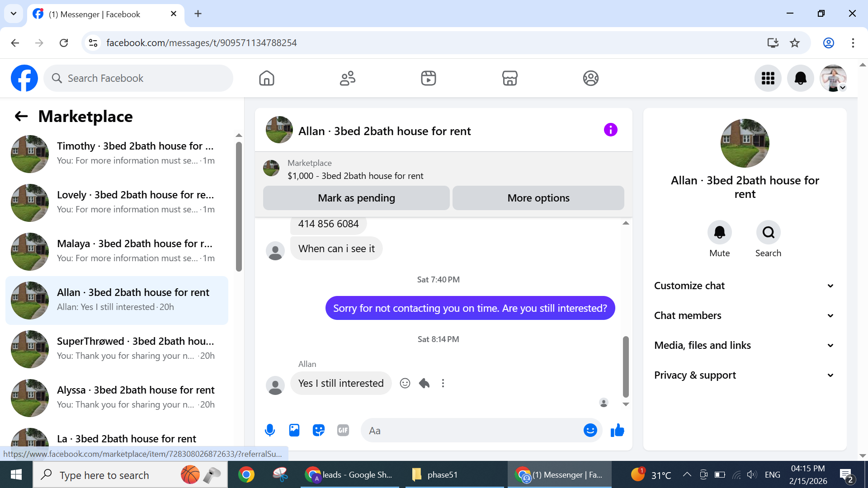Mute the conversation bell icon
The width and height of the screenshot is (868, 488).
(719, 232)
